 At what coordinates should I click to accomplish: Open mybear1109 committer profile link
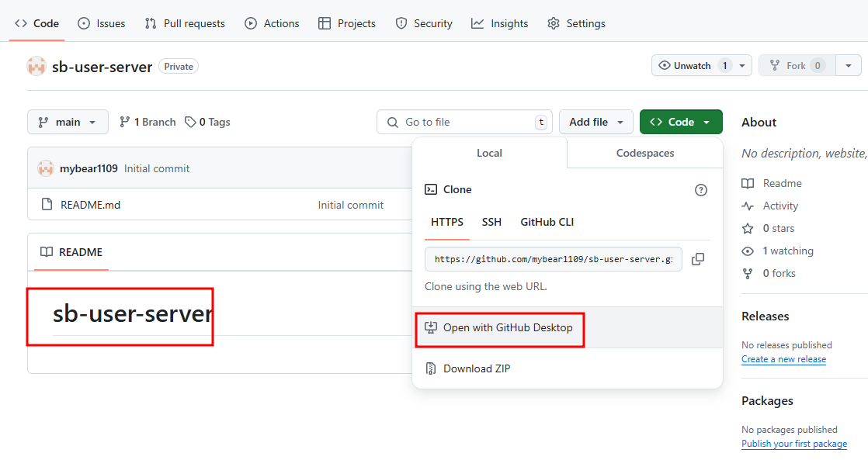(89, 168)
